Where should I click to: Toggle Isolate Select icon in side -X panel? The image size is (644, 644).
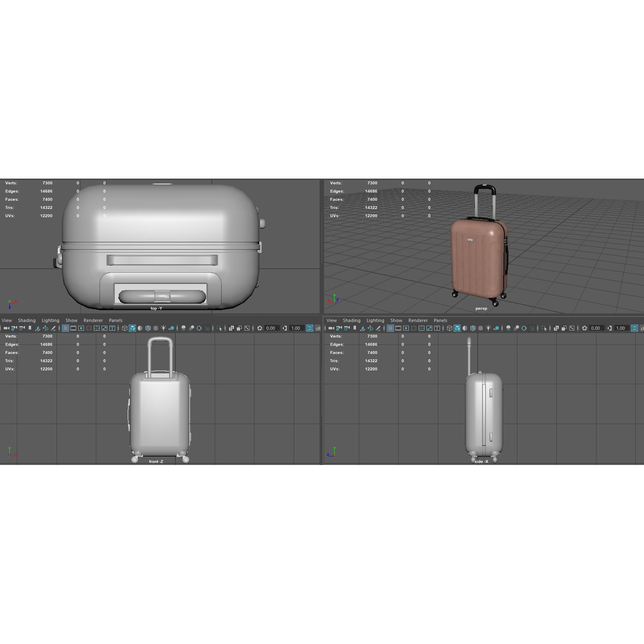[x=544, y=328]
